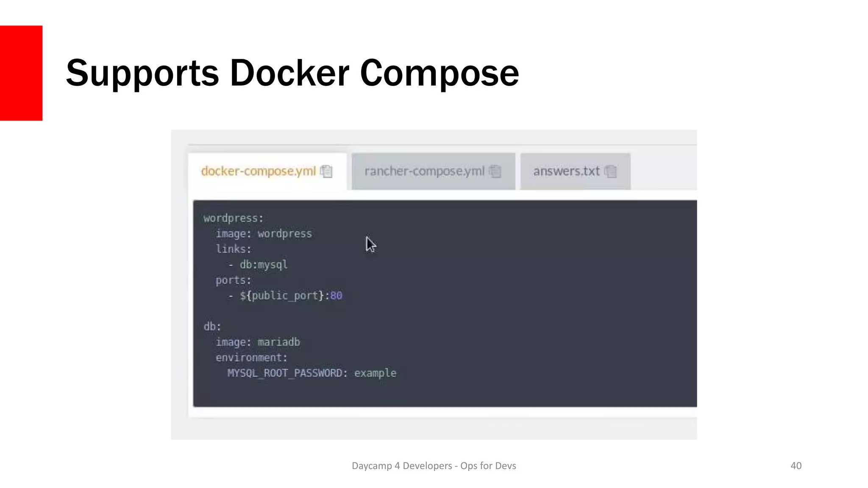Click the 'Supports Docker Compose' slide title
The height and width of the screenshot is (488, 868).
point(292,73)
